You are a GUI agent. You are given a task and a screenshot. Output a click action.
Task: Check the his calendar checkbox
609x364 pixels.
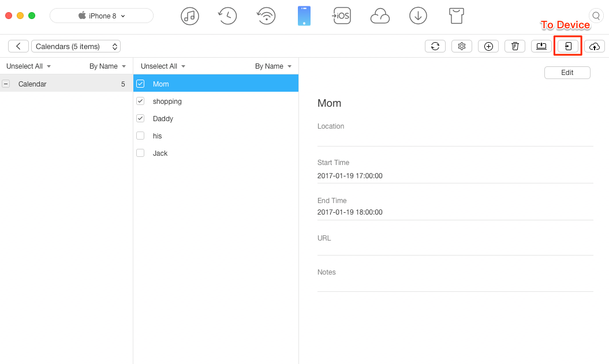point(140,136)
